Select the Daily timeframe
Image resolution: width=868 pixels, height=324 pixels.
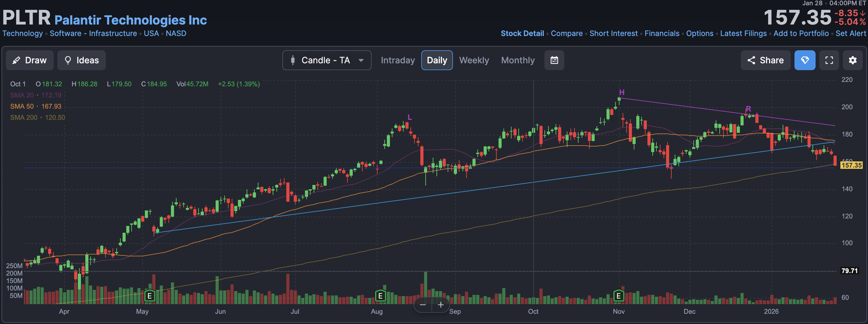pos(437,60)
